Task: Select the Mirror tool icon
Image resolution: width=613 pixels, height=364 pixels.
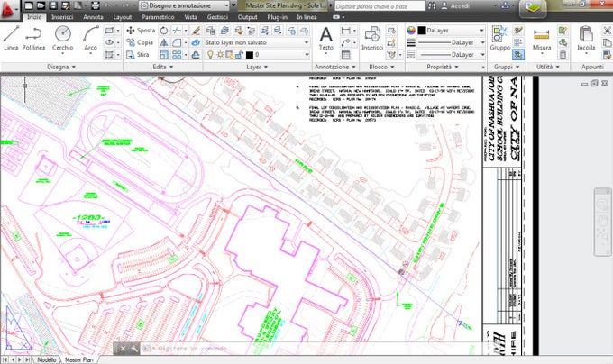Action: [164, 42]
